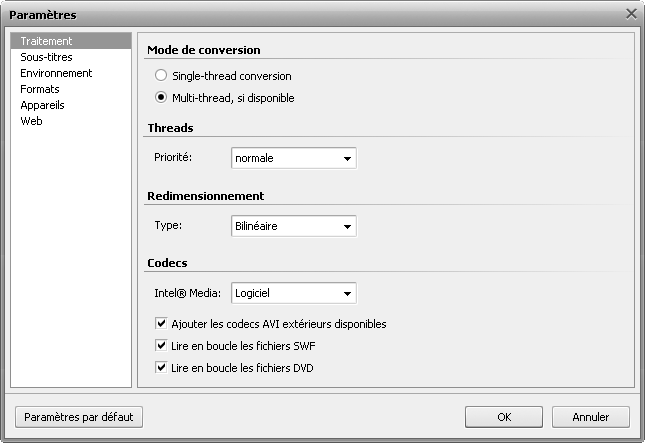Click the Priorité dropdown arrow
The height and width of the screenshot is (443, 645).
point(347,158)
